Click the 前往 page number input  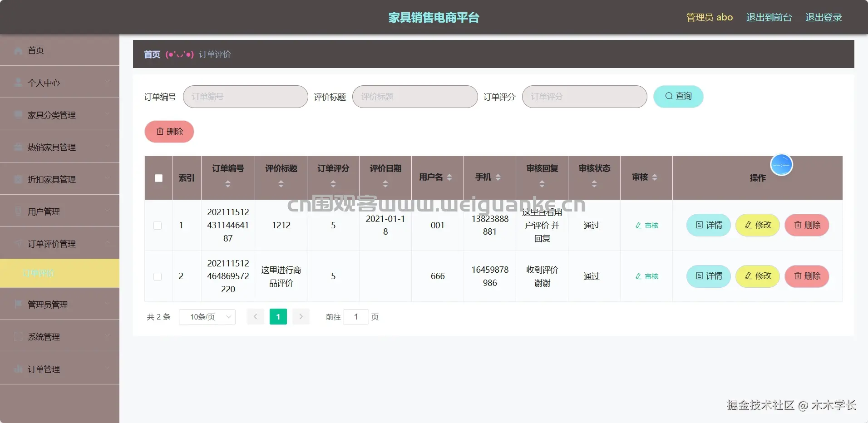coord(356,317)
